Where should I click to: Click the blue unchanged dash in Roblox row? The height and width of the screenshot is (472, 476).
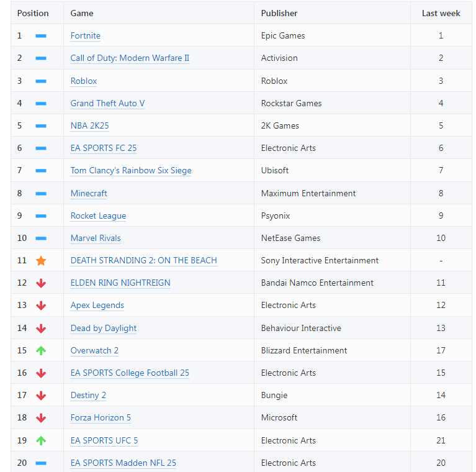point(41,81)
